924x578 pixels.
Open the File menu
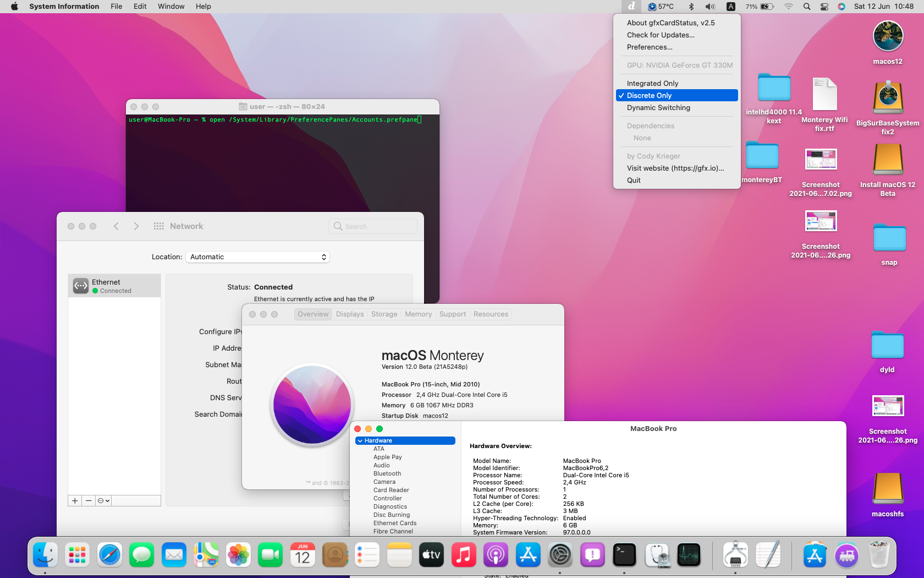[116, 7]
